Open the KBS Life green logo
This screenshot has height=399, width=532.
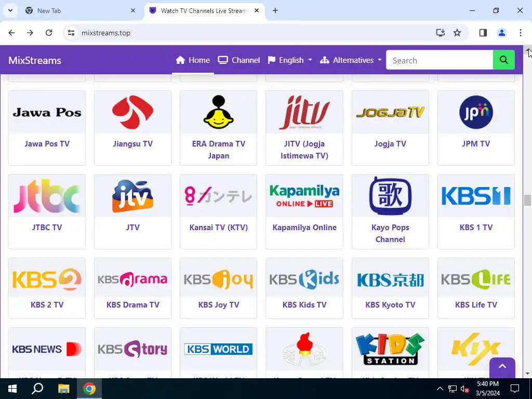[476, 280]
